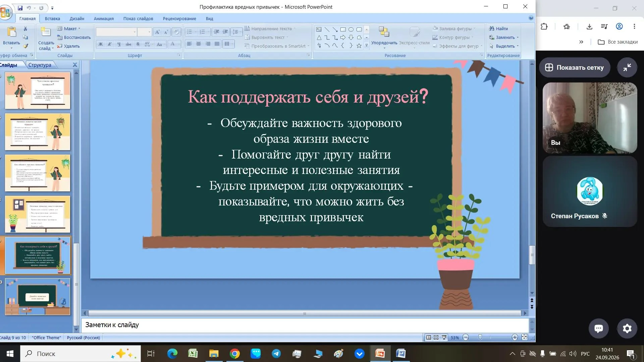This screenshot has width=644, height=362.
Task: Expand the Replace (Заменить) dropdown arrow
Action: (518, 38)
